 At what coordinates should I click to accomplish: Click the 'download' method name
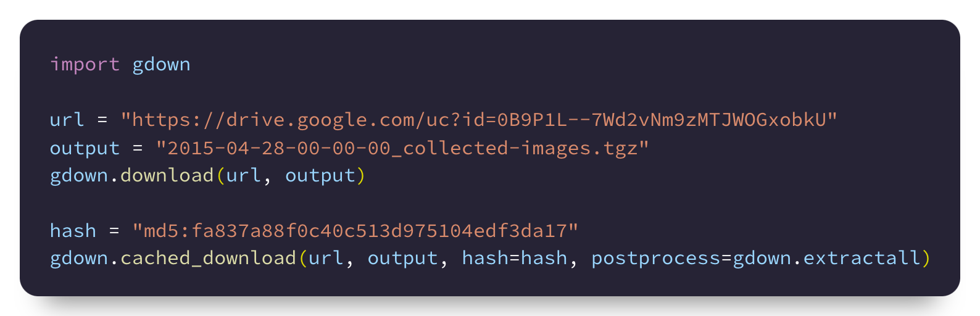point(167,175)
